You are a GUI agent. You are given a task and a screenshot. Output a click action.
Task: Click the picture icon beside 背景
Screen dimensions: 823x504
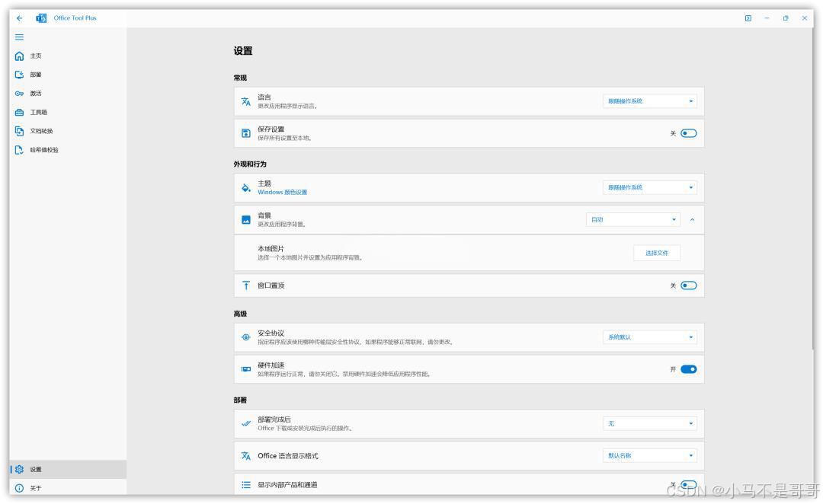point(245,220)
